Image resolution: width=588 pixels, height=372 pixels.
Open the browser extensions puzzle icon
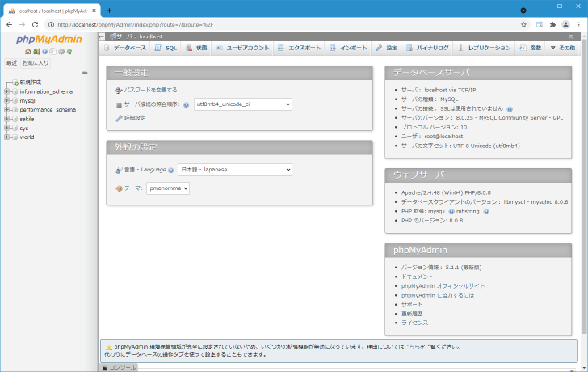552,25
